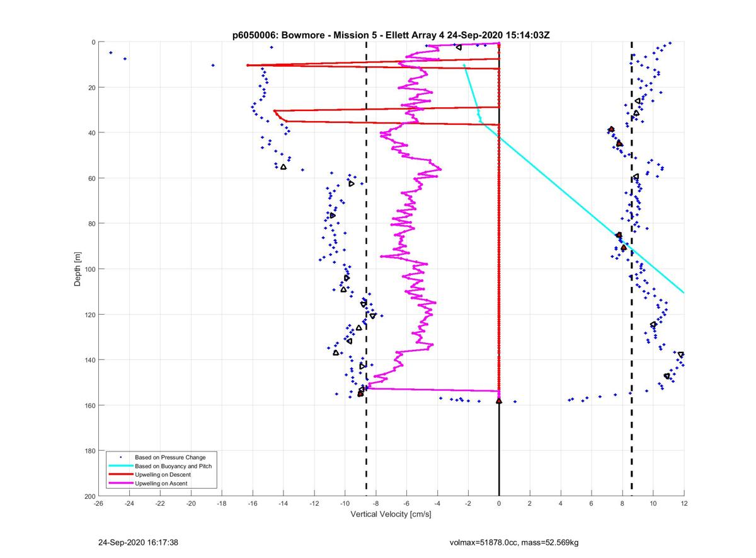Pick the cyan line sample in the legend
Screen dimensions: 756x558
[120, 466]
